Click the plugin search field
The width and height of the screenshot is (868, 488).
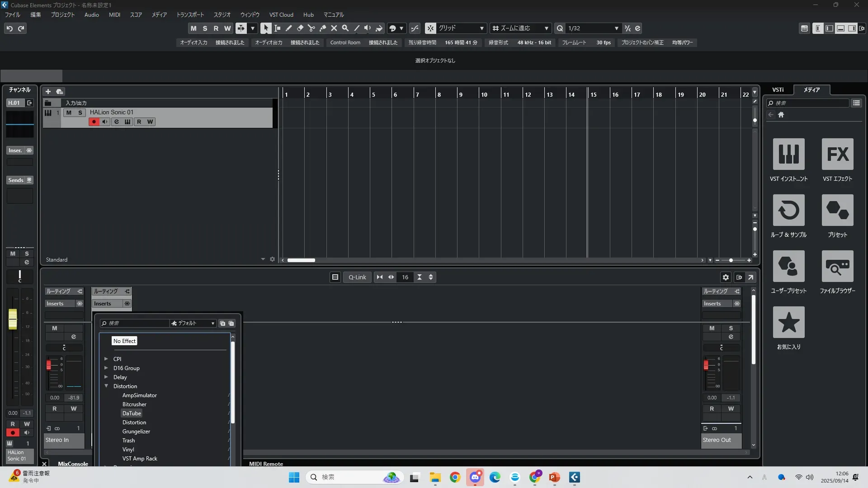[x=136, y=323]
